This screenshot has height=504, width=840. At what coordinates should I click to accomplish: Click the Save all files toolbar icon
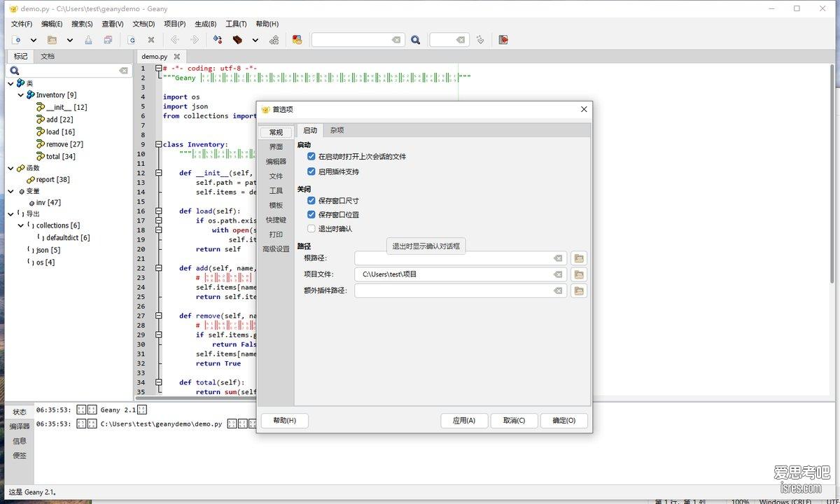point(108,40)
